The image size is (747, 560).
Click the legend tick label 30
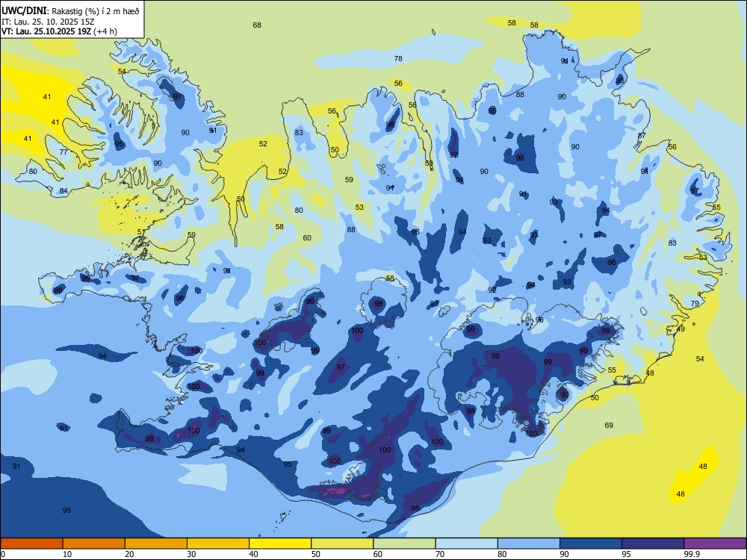[x=191, y=554]
